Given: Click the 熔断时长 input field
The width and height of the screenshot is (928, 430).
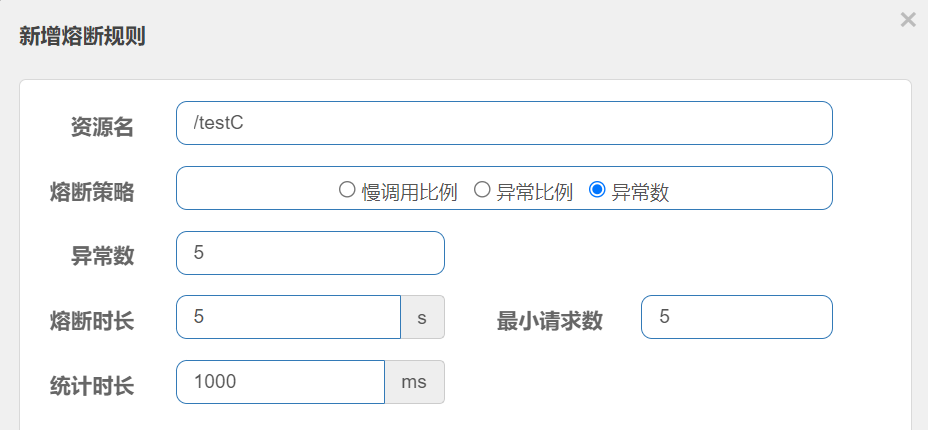Looking at the screenshot, I should (289, 317).
